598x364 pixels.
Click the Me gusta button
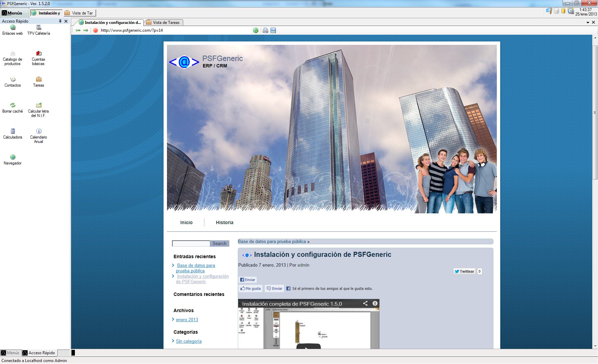pos(251,289)
